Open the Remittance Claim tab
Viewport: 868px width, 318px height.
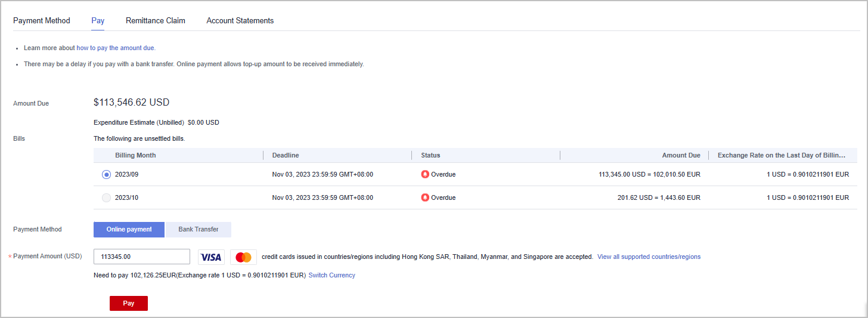[156, 21]
